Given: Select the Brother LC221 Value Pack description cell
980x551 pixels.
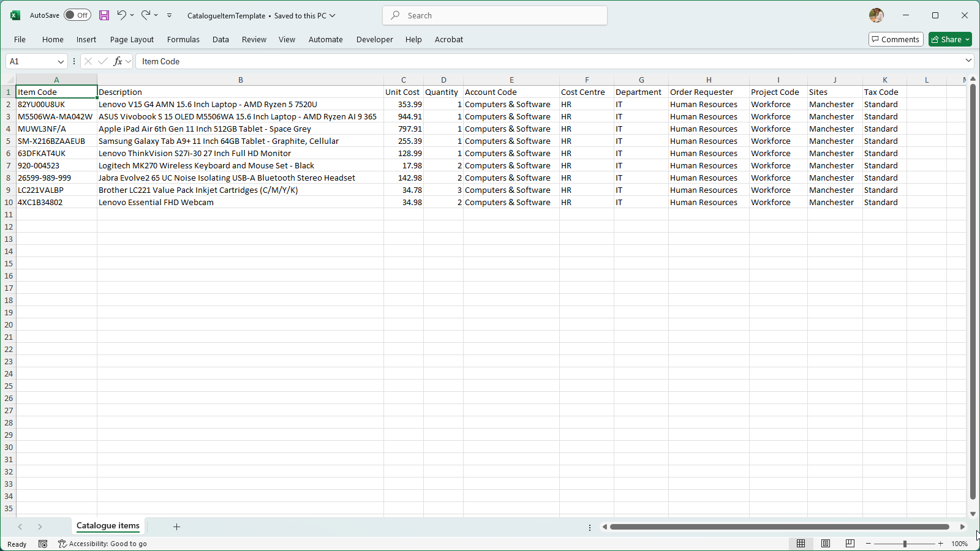Looking at the screenshot, I should 240,190.
